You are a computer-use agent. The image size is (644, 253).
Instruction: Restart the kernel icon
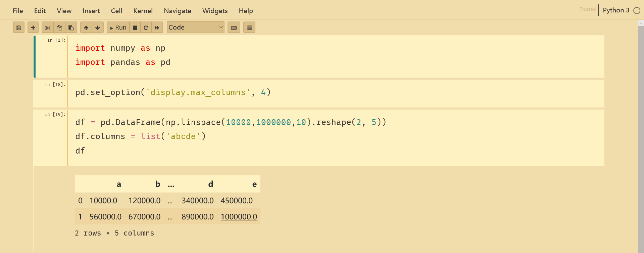pos(146,28)
